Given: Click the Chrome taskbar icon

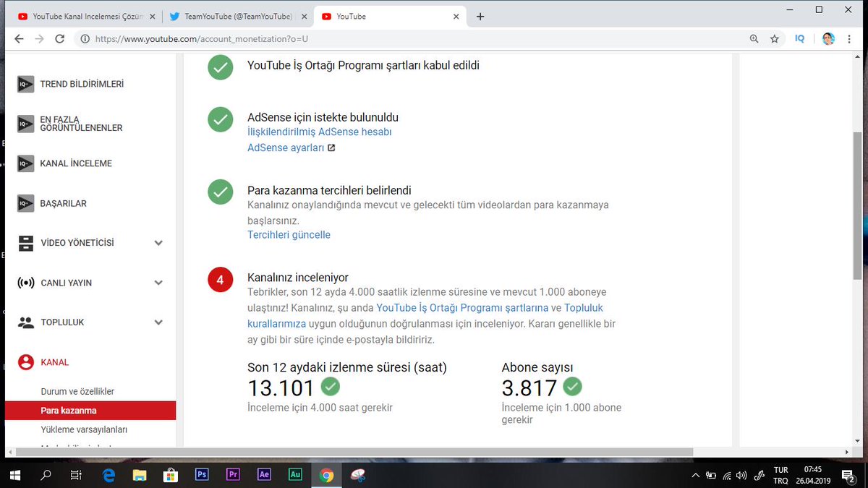Looking at the screenshot, I should point(327,475).
